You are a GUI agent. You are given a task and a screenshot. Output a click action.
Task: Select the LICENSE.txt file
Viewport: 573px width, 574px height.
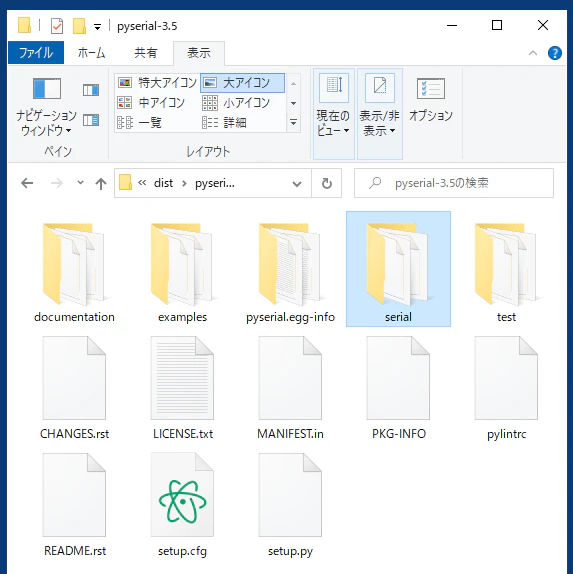[182, 388]
